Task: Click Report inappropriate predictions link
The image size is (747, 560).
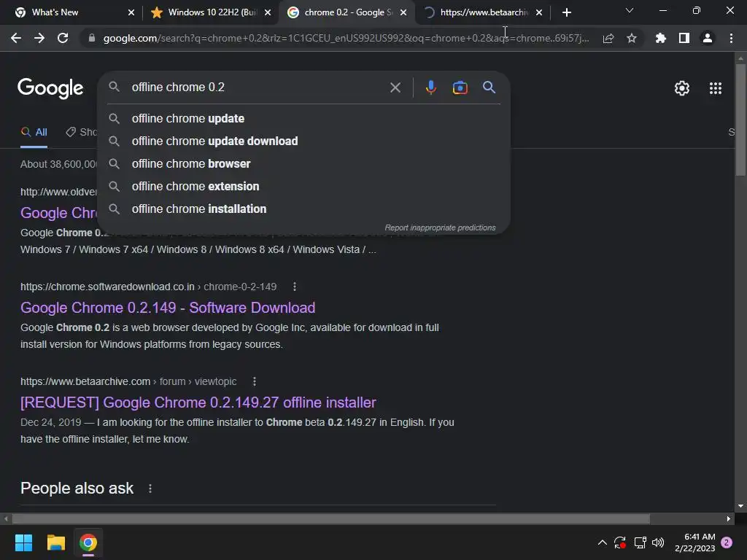Action: (x=440, y=227)
